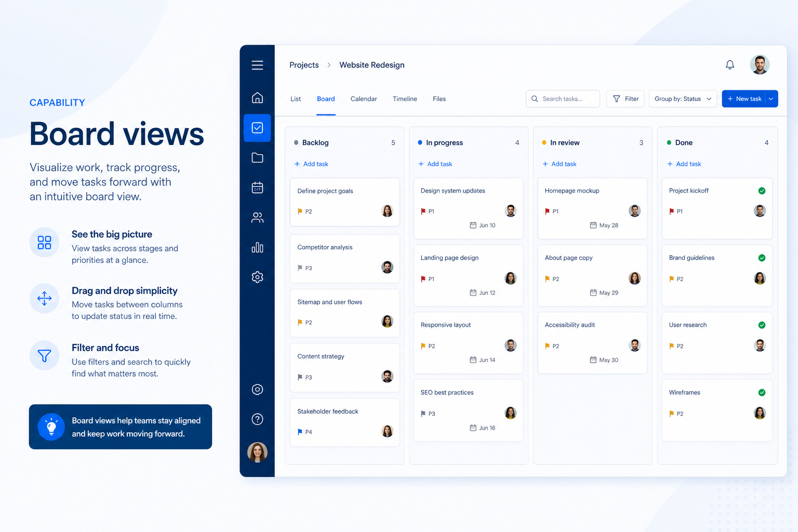This screenshot has height=532, width=798.
Task: Click the assignee avatar on About page copy
Action: 635,278
